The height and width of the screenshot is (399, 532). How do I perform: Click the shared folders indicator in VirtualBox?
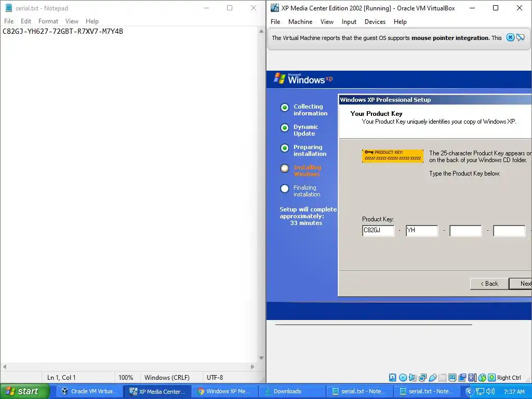tap(443, 377)
